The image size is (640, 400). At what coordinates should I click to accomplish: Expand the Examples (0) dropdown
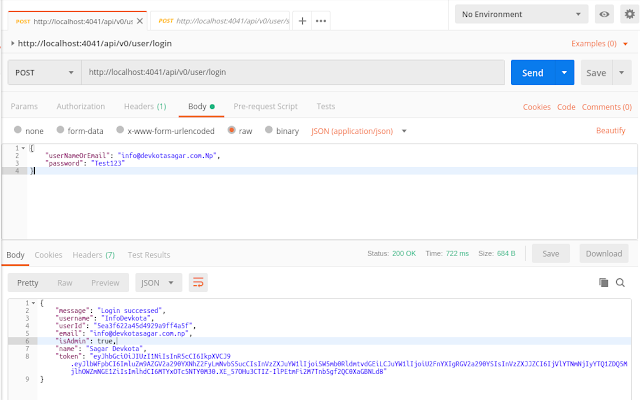pos(599,44)
